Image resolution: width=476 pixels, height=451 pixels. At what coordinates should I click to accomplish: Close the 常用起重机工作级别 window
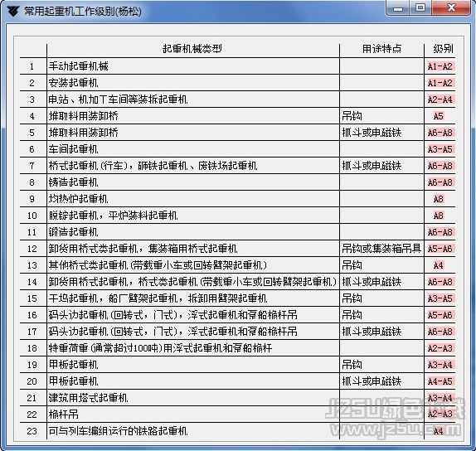[x=451, y=8]
